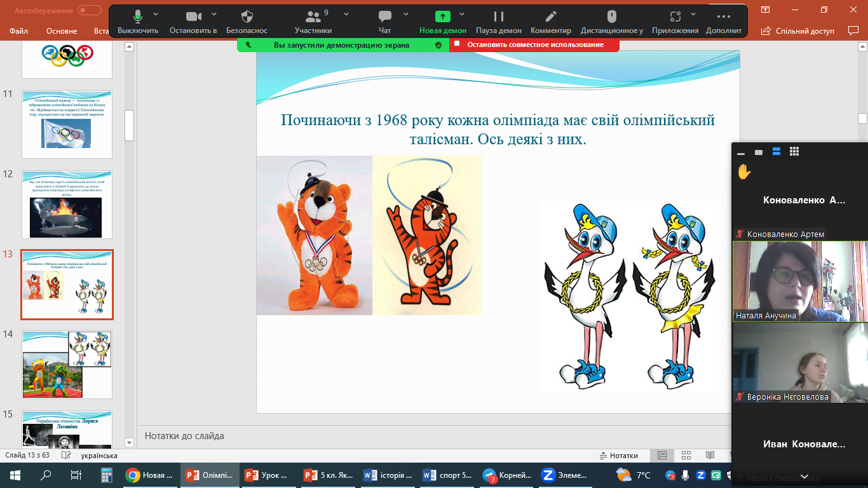This screenshot has height=488, width=868.
Task: Toggle Нотатки button in status bar
Action: pos(618,456)
